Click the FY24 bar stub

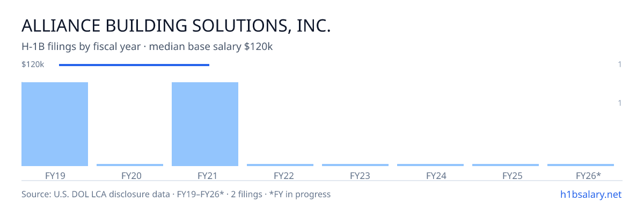coord(430,165)
